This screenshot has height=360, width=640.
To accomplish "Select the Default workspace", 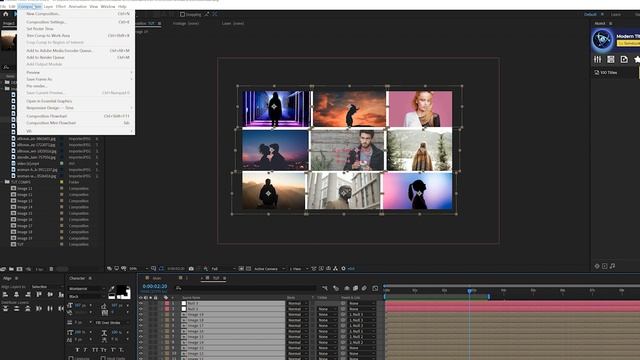I will click(x=590, y=14).
